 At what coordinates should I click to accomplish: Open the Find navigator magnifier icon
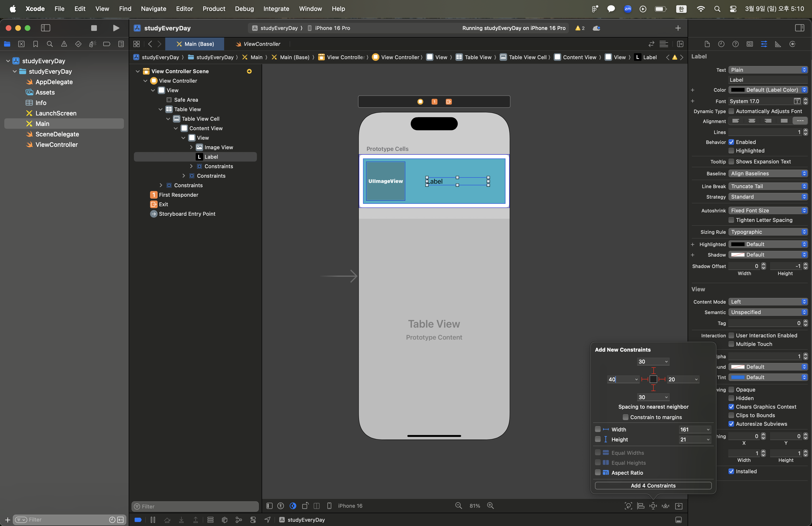click(50, 44)
